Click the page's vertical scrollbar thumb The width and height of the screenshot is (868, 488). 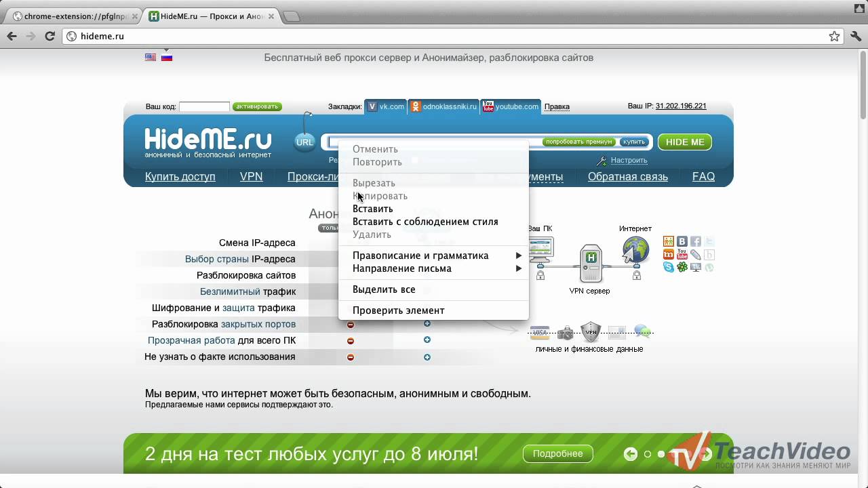point(863,87)
